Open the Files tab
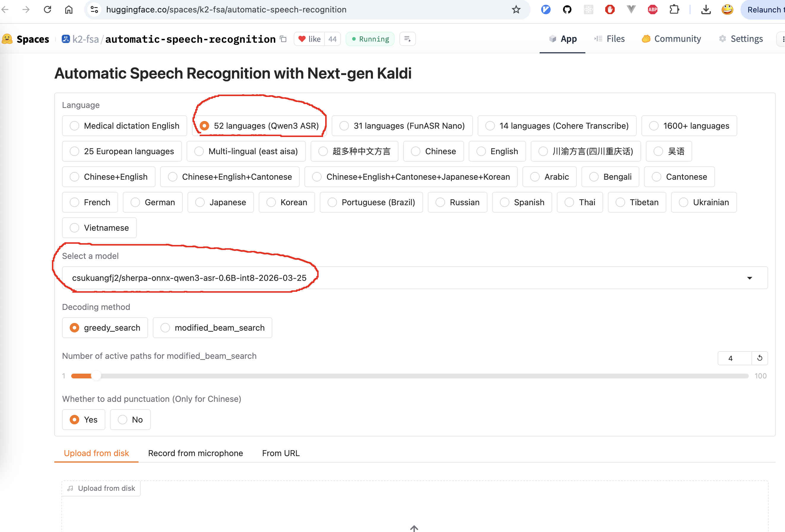Viewport: 785px width, 532px height. tap(610, 39)
